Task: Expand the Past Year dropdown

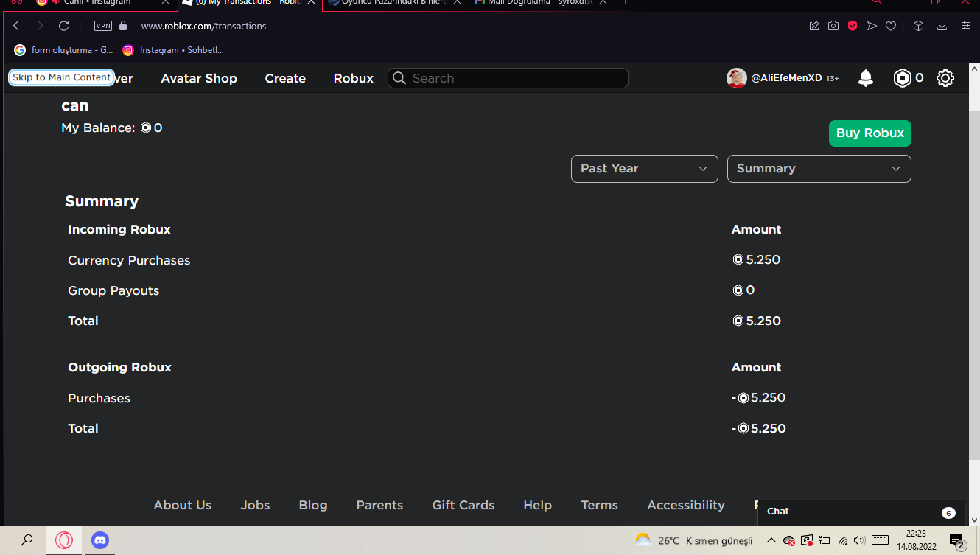Action: (645, 169)
